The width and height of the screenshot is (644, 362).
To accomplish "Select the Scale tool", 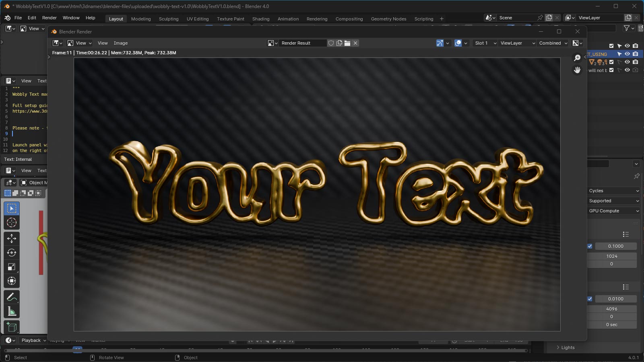I will (11, 267).
